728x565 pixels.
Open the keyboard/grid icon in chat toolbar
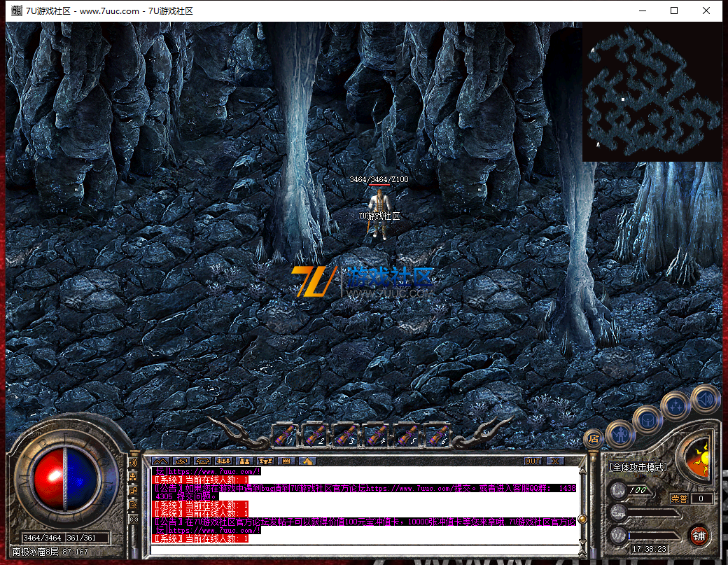[x=286, y=461]
